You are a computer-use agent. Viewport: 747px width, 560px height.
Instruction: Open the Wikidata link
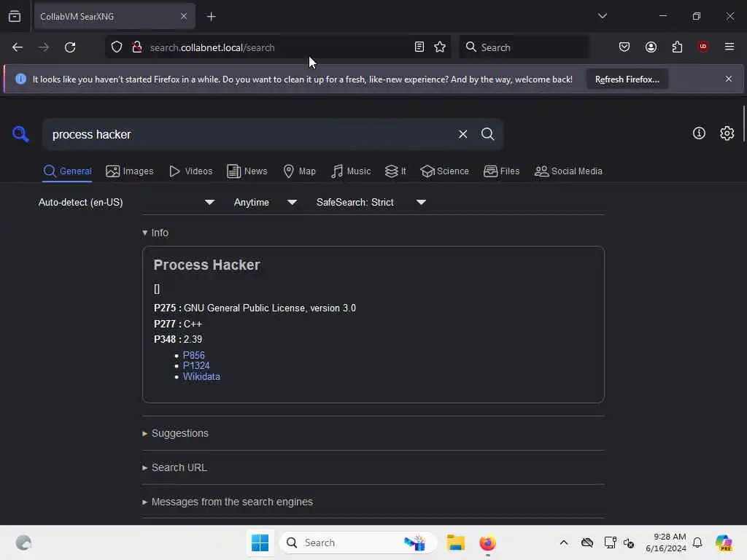click(x=201, y=377)
